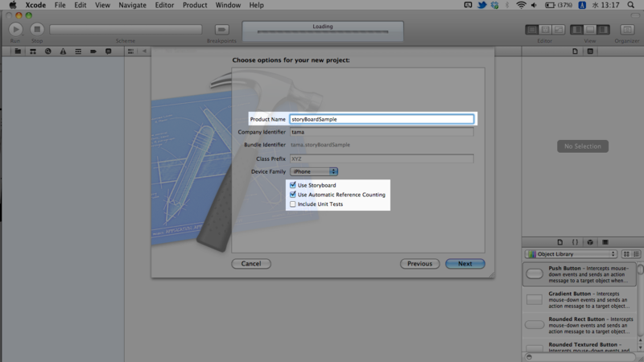Show the Code Snippet library braces icon

coord(575,242)
